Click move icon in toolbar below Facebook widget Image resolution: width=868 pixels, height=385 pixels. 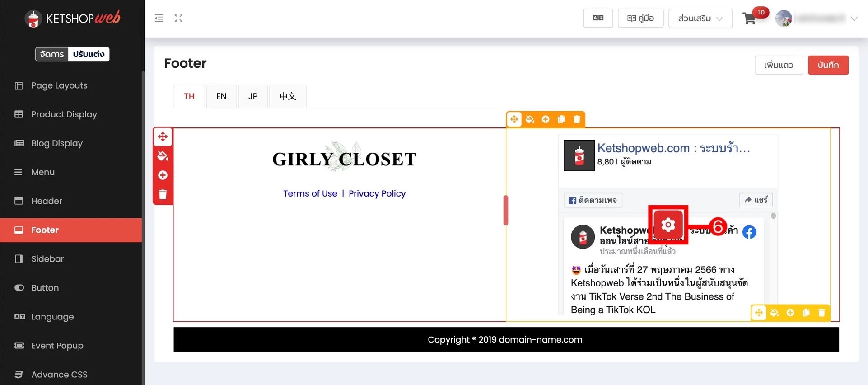(x=759, y=313)
